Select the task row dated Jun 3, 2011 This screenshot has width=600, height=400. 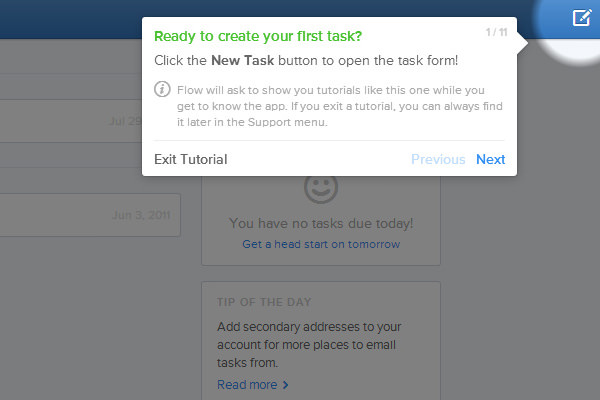[90, 215]
